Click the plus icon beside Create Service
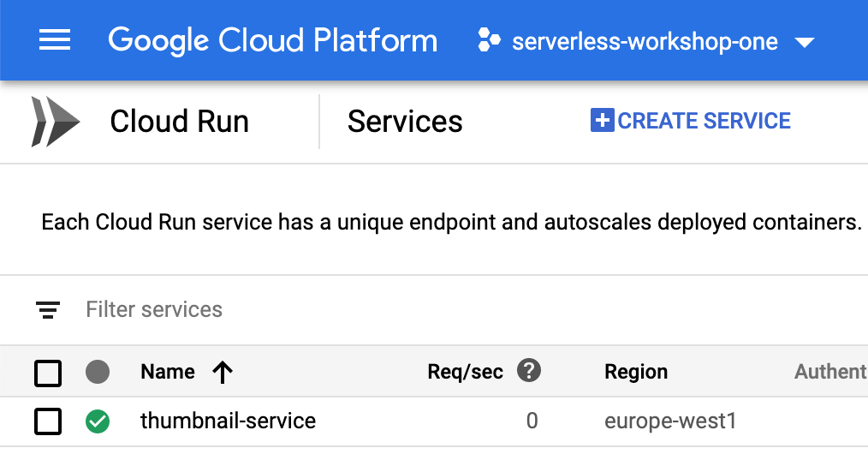868x466 pixels. (602, 121)
